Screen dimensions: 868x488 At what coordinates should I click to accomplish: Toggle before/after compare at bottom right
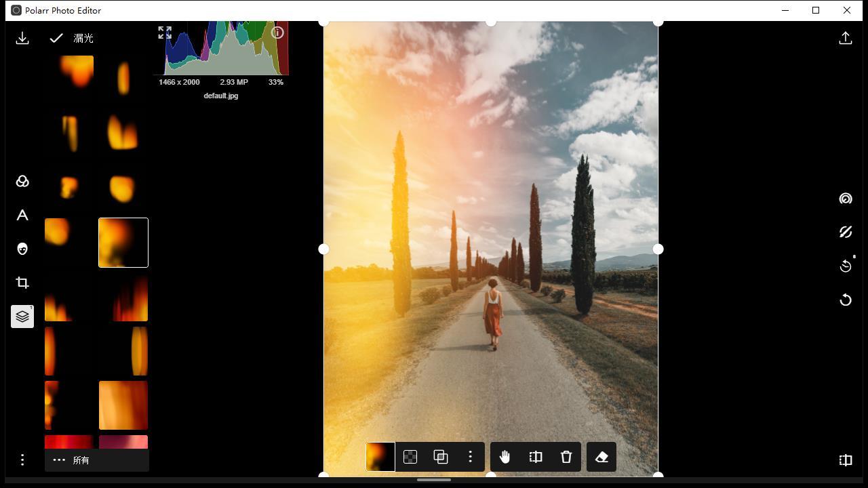point(846,460)
